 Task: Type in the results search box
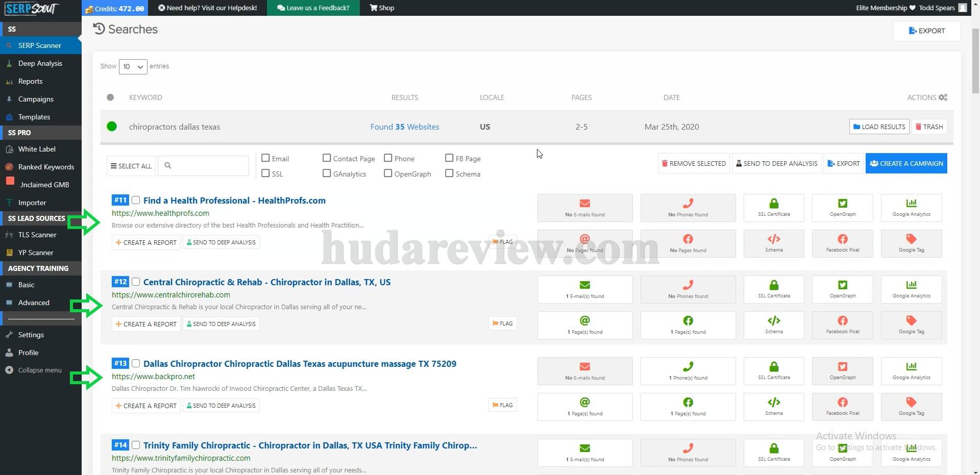pyautogui.click(x=207, y=165)
